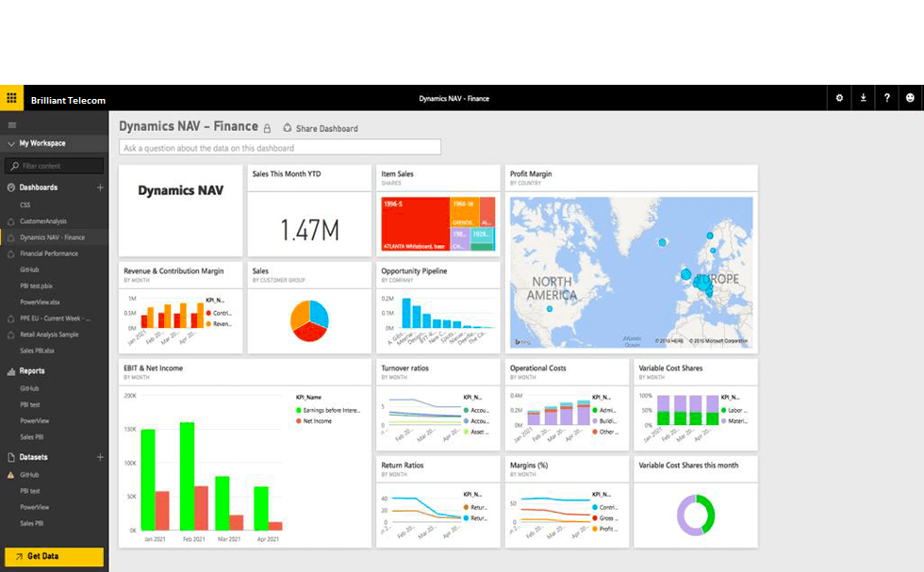Select Dynamics NAV - Finance in sidebar
Image resolution: width=924 pixels, height=572 pixels.
coord(53,237)
